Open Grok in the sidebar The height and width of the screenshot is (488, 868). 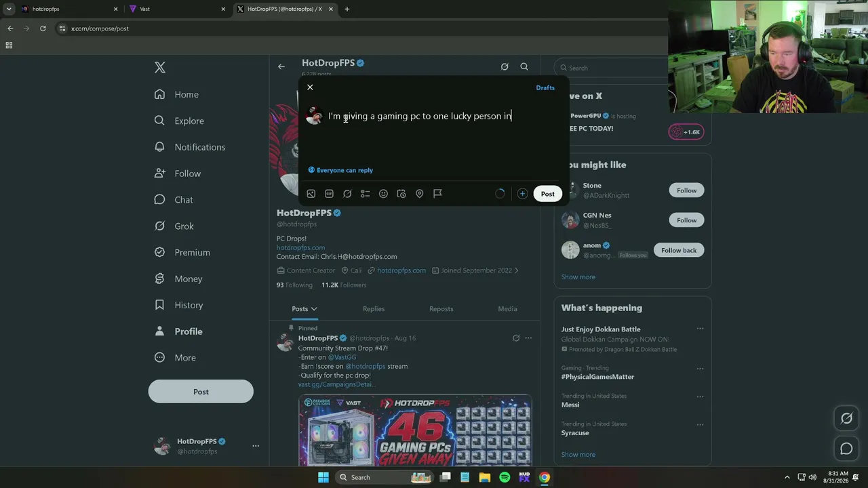(174, 226)
